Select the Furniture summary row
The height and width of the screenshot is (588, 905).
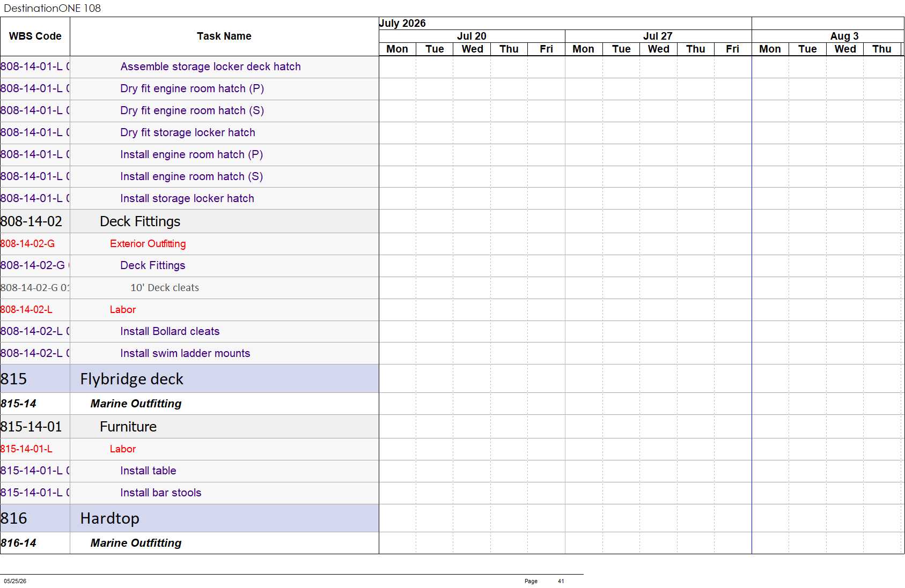click(x=189, y=427)
